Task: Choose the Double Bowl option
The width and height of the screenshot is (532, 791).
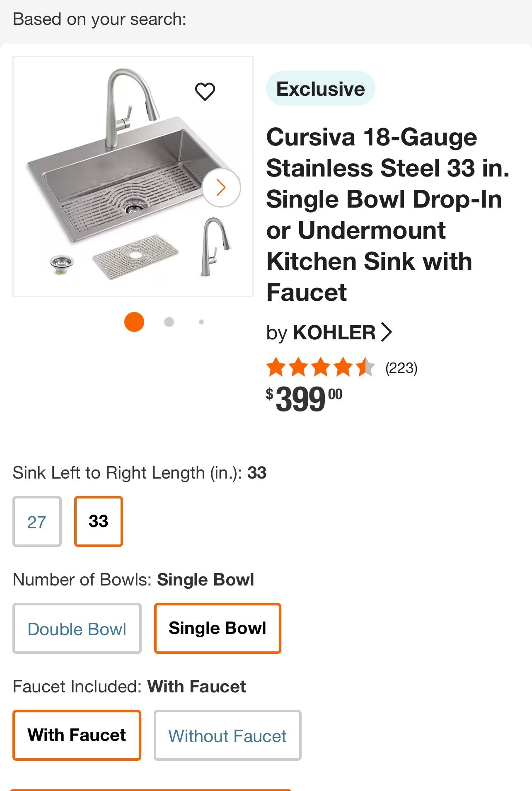Action: (77, 629)
